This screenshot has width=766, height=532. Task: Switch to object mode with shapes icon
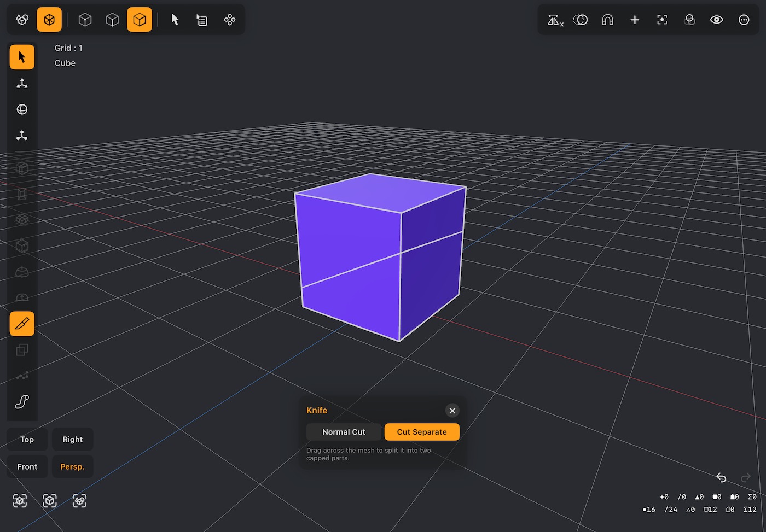[x=22, y=20]
